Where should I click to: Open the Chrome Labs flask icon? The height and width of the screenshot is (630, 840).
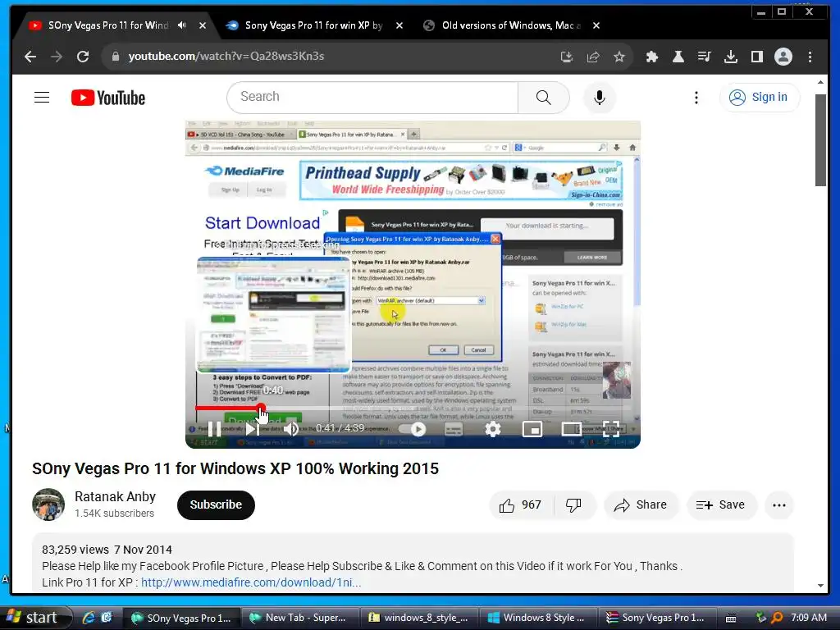[678, 57]
